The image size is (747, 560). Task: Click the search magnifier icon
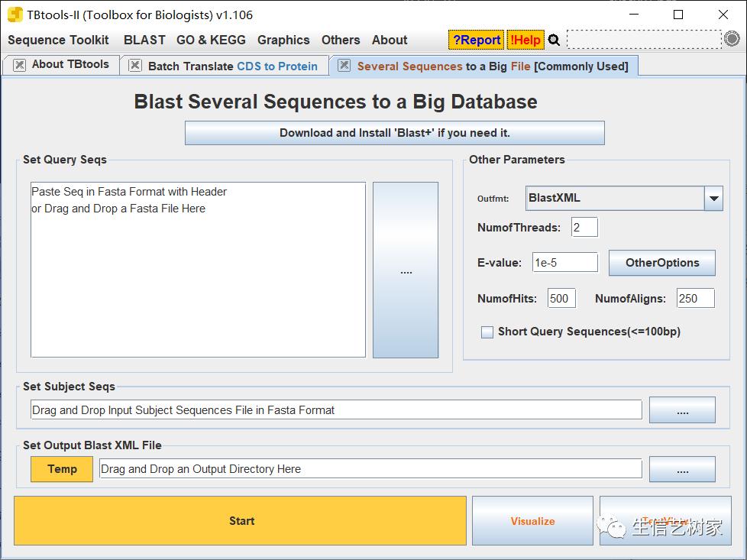555,40
